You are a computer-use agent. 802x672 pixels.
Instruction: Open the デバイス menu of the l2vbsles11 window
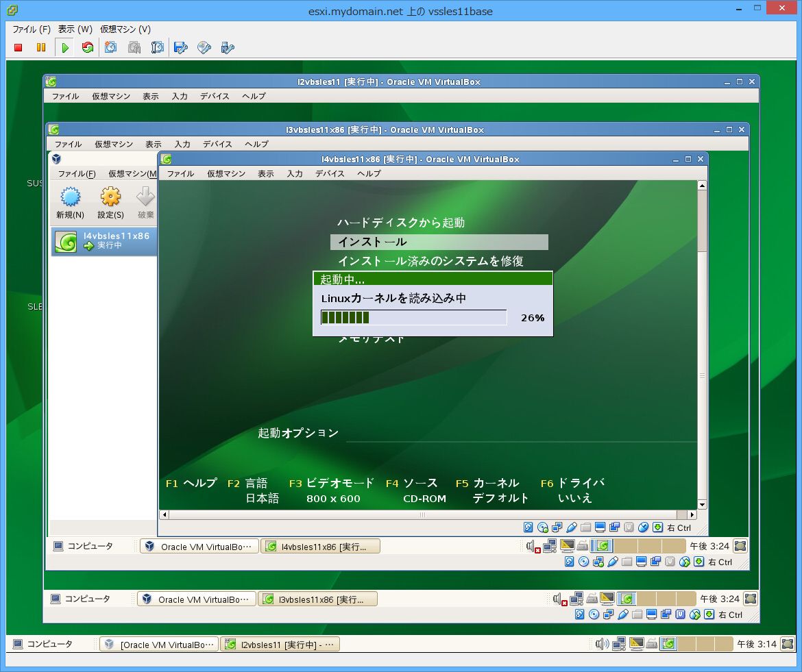click(215, 97)
